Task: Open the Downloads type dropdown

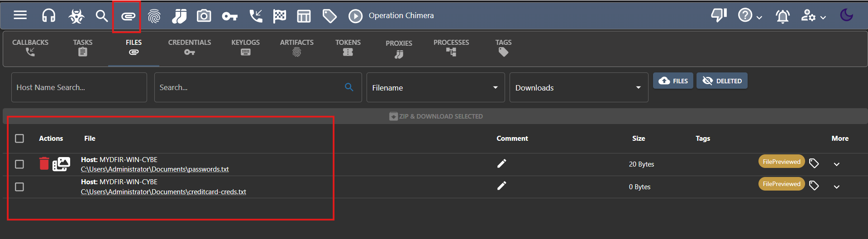Action: point(578,87)
